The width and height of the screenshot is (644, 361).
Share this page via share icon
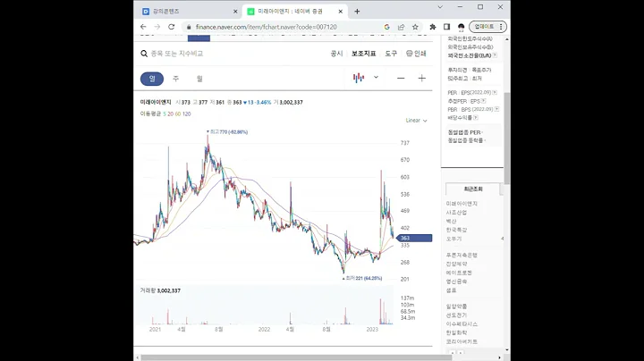(x=401, y=27)
